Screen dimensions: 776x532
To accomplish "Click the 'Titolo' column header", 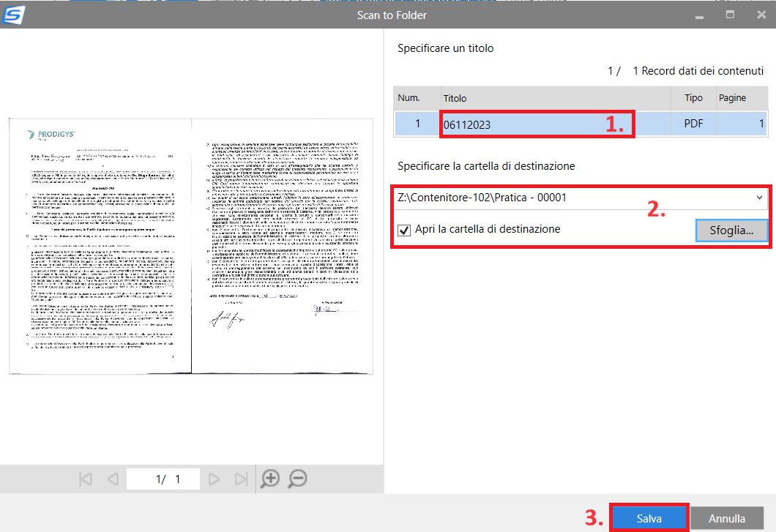I will coord(454,98).
